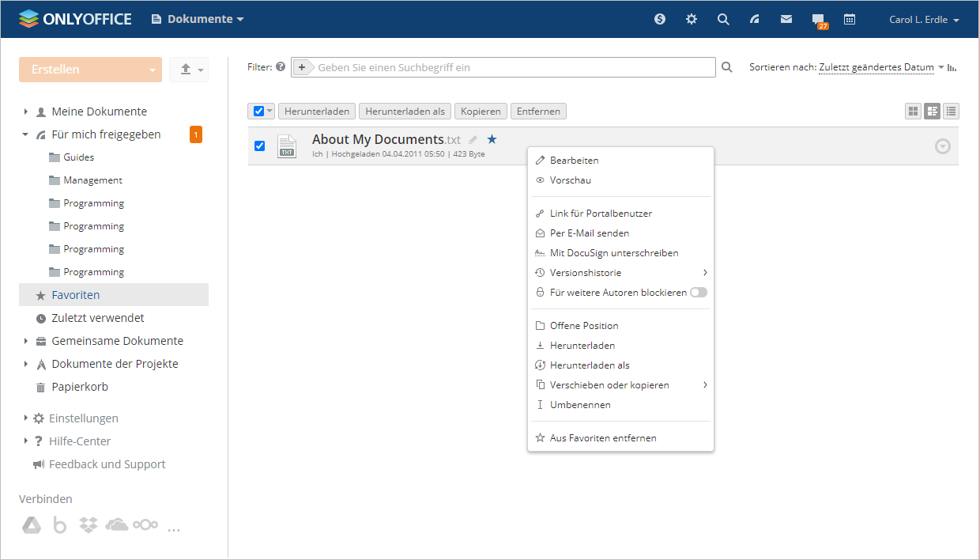Click the ONLYOFFICE logo
This screenshot has width=980, height=560.
(x=75, y=19)
